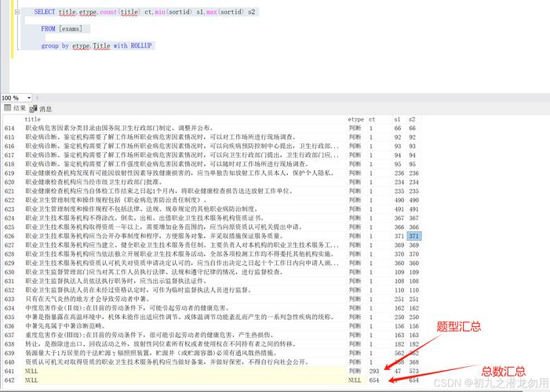Select row header 633
This screenshot has height=392, width=550.
(x=9, y=299)
